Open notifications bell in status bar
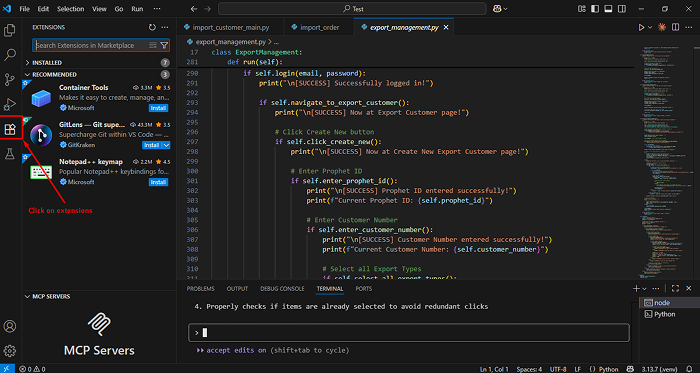The height and width of the screenshot is (373, 700). coord(690,369)
